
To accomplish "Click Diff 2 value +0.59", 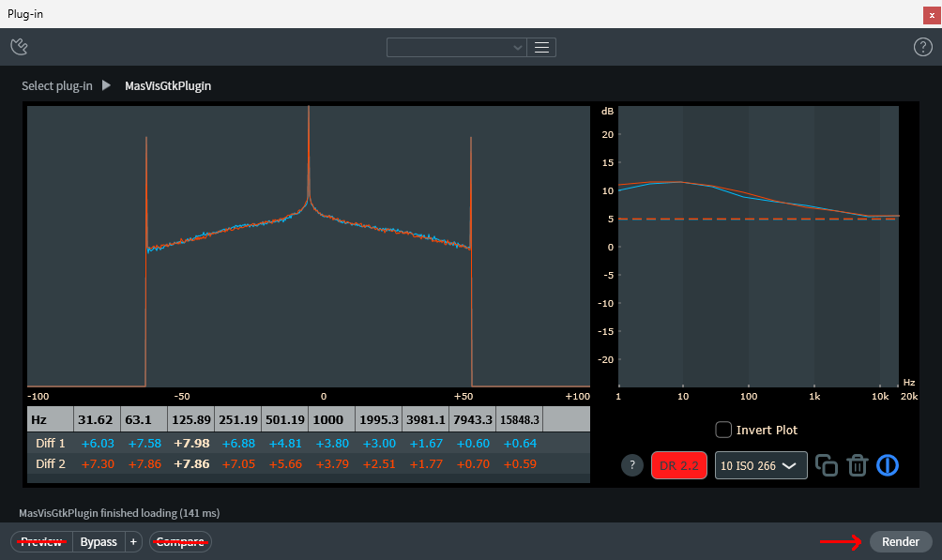I will pyautogui.click(x=520, y=464).
